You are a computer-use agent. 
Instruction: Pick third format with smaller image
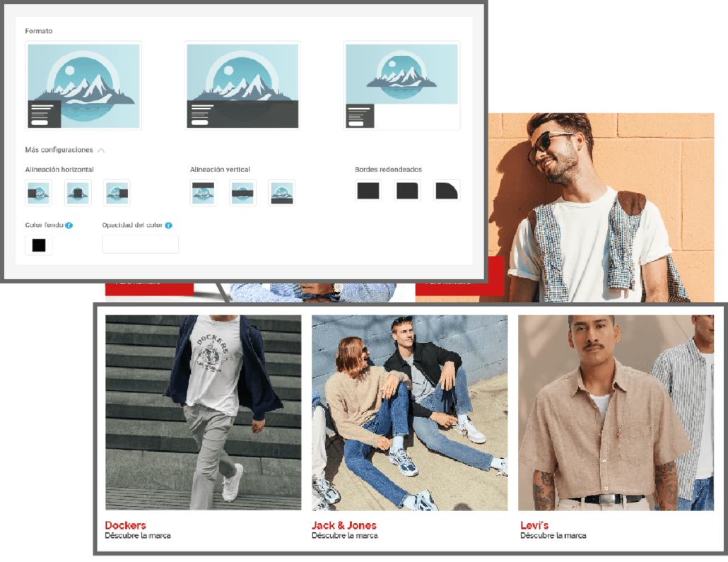pos(401,86)
